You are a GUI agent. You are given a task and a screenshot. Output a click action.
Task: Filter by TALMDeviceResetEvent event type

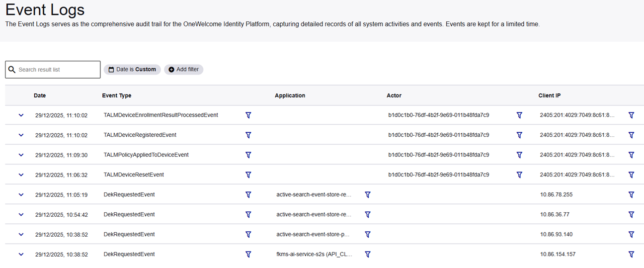click(x=248, y=175)
